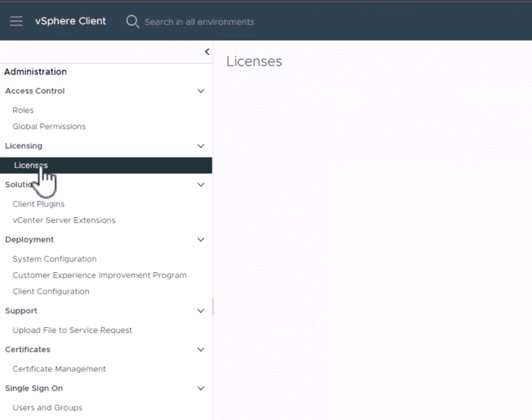Viewport: 532px width, 420px height.
Task: Open System Configuration
Action: click(54, 259)
